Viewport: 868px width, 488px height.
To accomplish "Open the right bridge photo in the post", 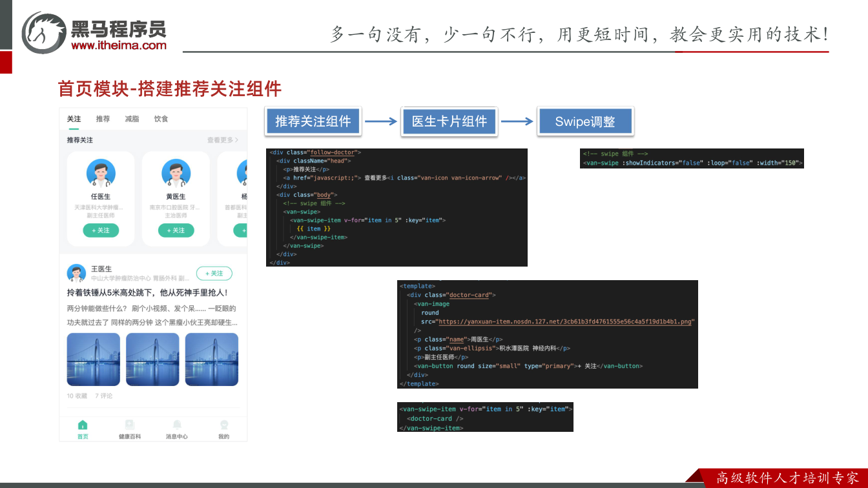I will point(212,360).
